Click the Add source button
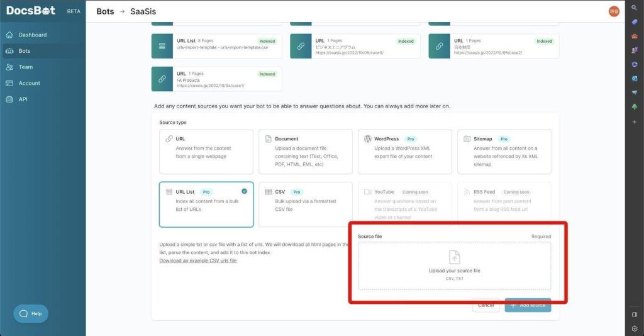This screenshot has height=336, width=644. 528,305
